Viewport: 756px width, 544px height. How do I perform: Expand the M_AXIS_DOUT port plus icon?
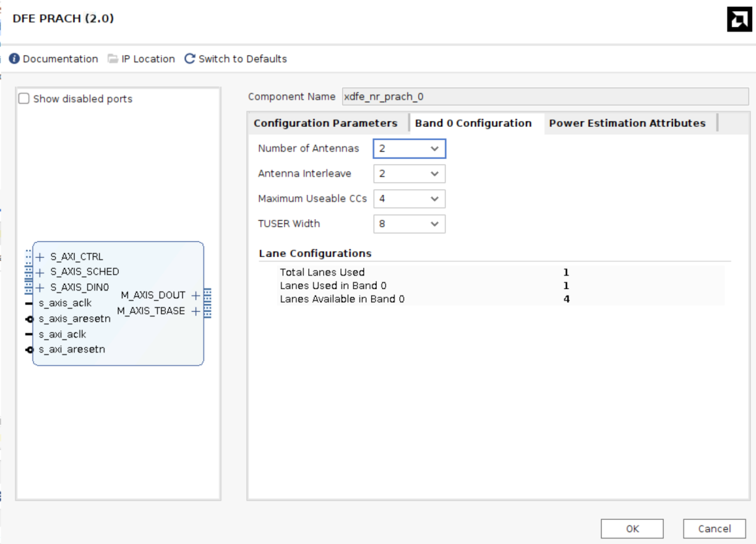[x=196, y=295]
